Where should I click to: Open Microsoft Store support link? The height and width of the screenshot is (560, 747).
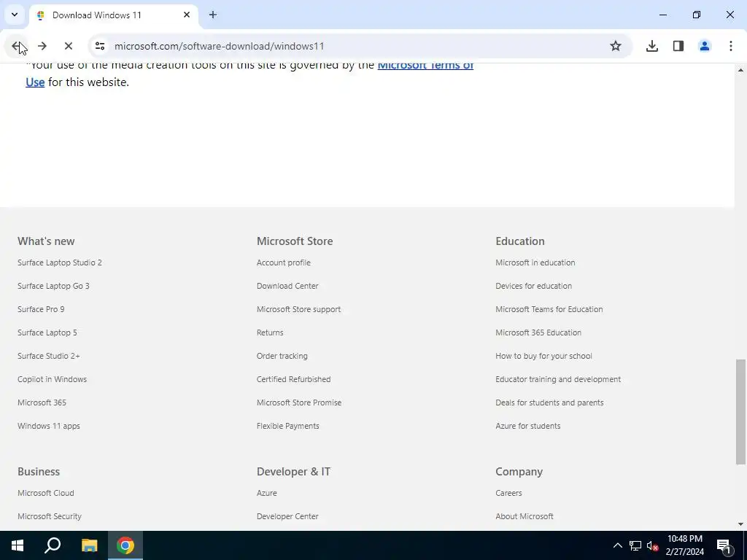tap(298, 309)
